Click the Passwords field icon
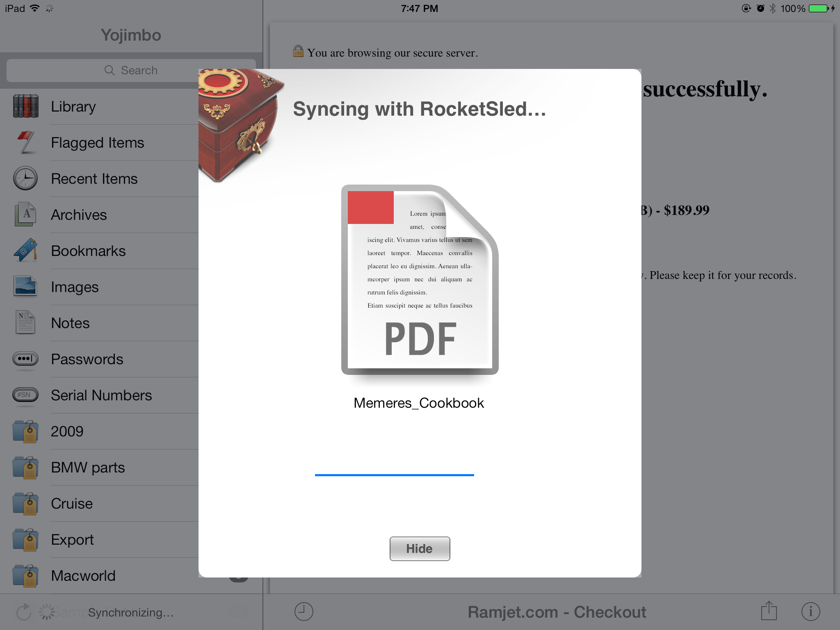 [x=25, y=359]
